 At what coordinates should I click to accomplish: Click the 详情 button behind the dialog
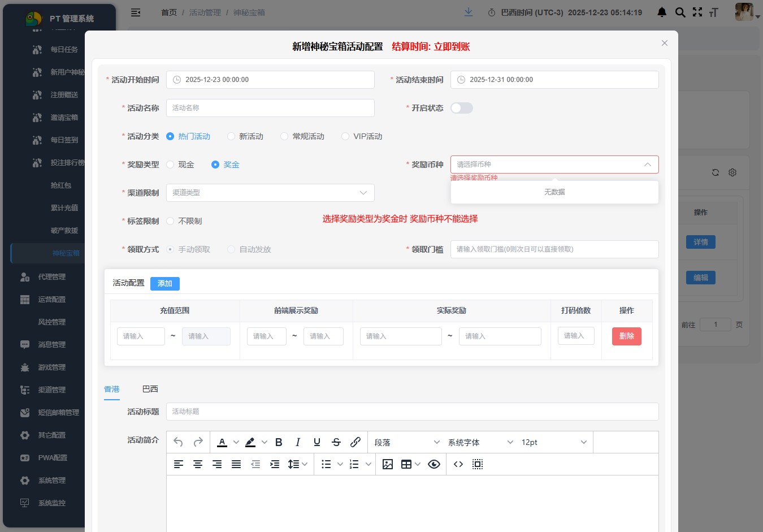pyautogui.click(x=701, y=242)
